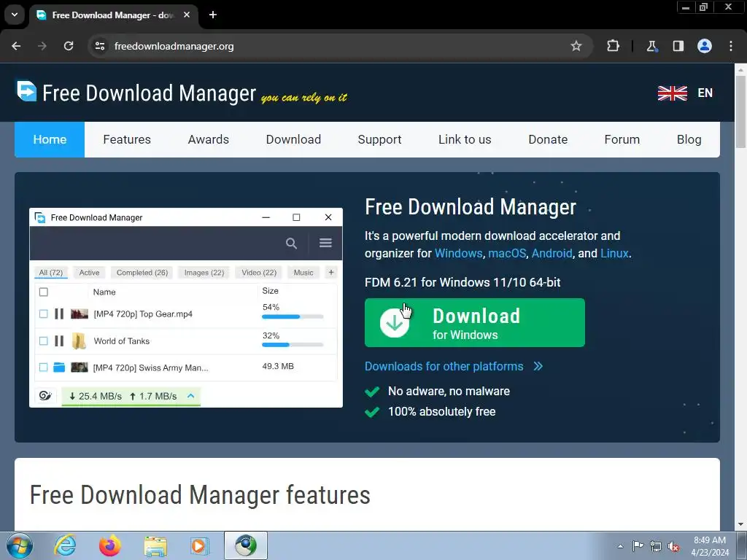
Task: Open site information icon in address bar
Action: pyautogui.click(x=99, y=46)
